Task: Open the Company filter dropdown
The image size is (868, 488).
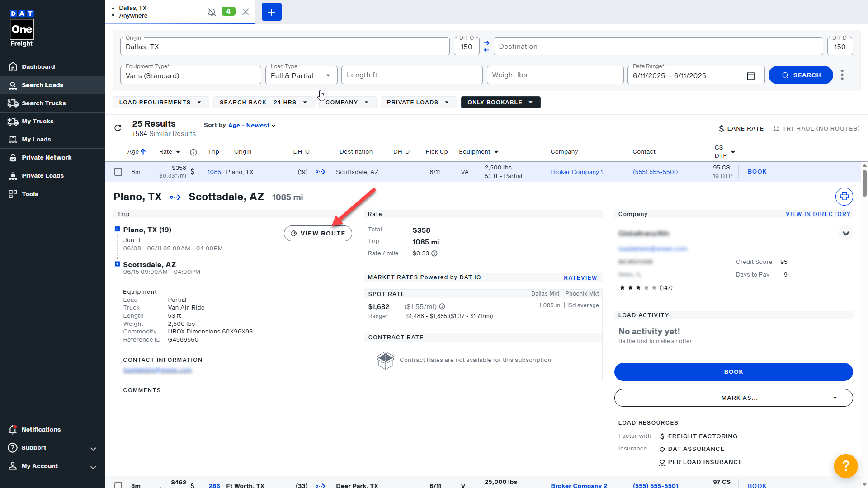Action: [347, 103]
